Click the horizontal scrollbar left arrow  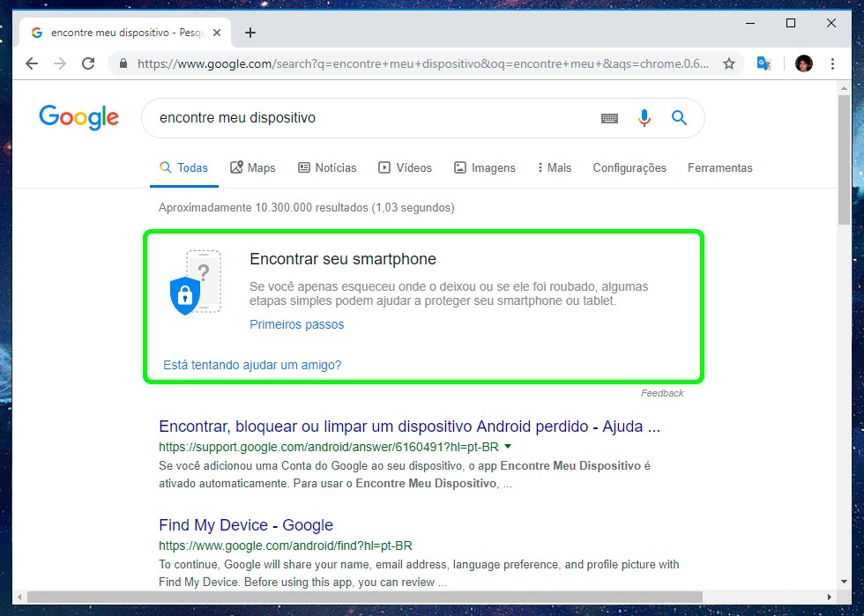click(x=19, y=597)
